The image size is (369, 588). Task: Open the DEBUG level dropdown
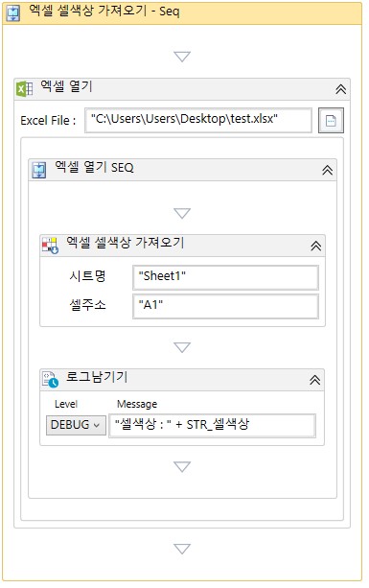click(76, 425)
